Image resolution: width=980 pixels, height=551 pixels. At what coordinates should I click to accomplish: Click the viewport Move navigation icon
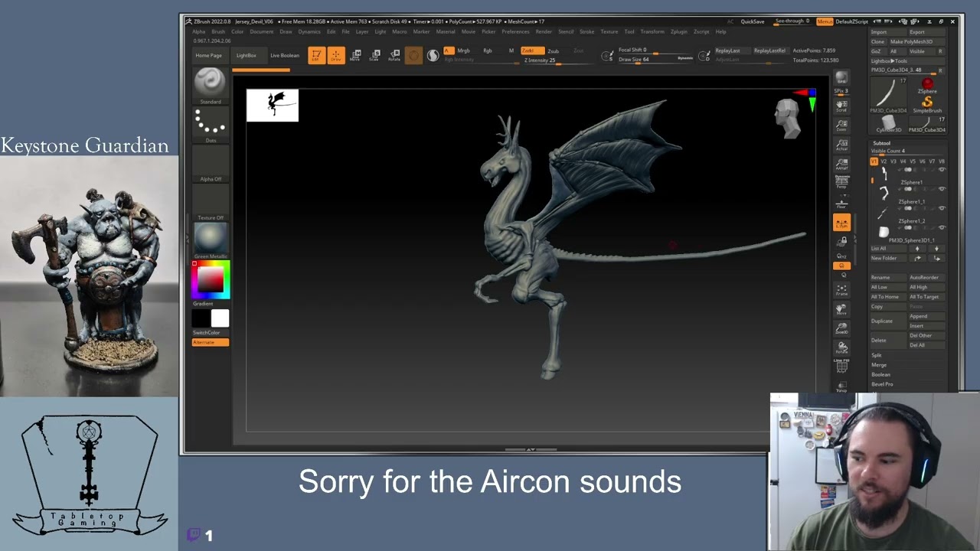point(841,309)
